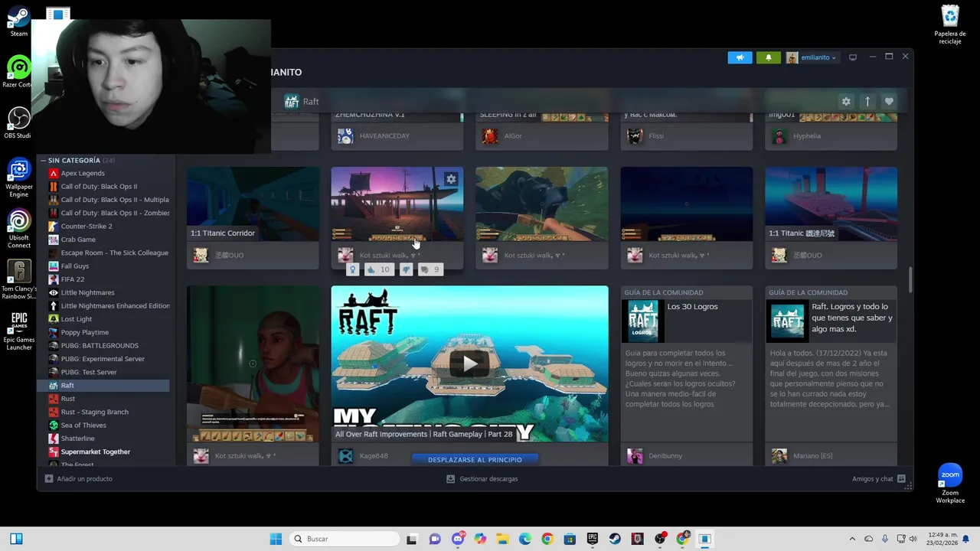Click the Raft game icon in header
This screenshot has height=551, width=980.
(292, 101)
